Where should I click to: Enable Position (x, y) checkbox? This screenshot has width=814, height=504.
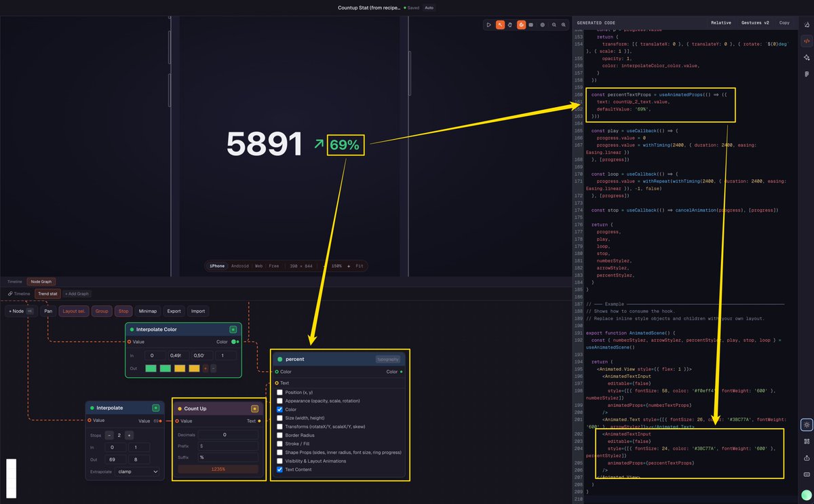point(279,393)
